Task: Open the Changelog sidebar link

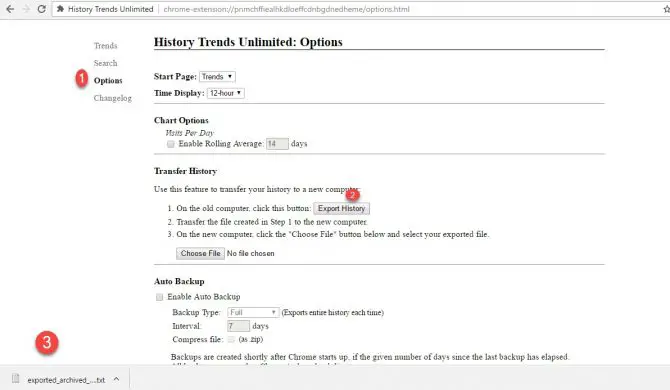Action: tap(113, 98)
